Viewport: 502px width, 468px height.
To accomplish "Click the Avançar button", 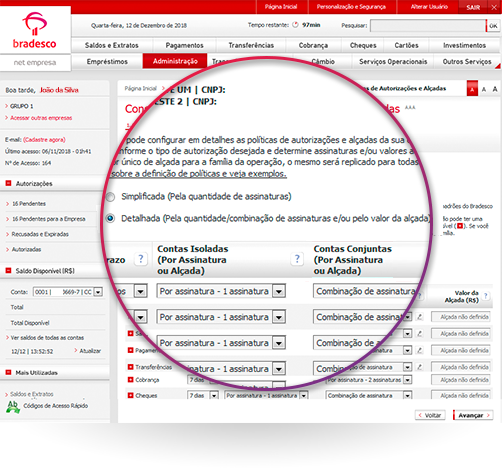I will (473, 415).
